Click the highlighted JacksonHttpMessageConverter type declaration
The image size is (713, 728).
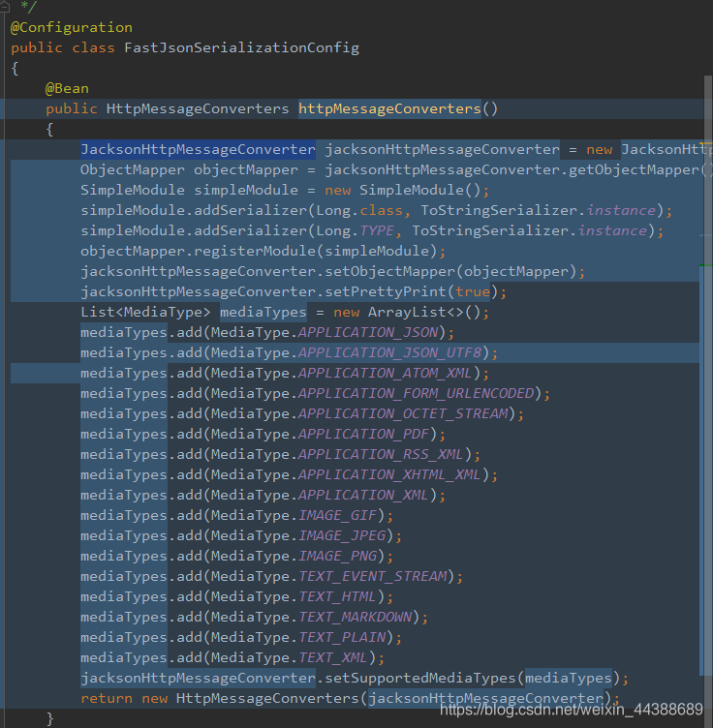tap(198, 149)
